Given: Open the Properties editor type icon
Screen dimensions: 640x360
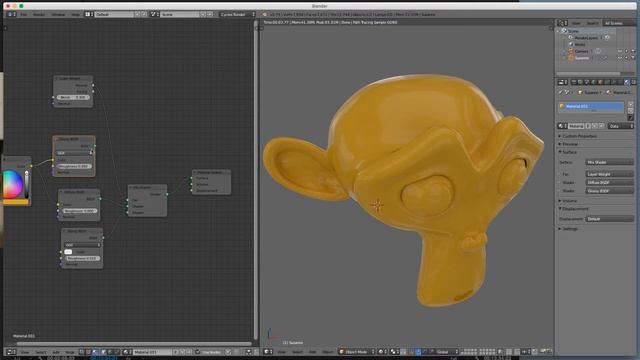Looking at the screenshot, I should pos(562,82).
